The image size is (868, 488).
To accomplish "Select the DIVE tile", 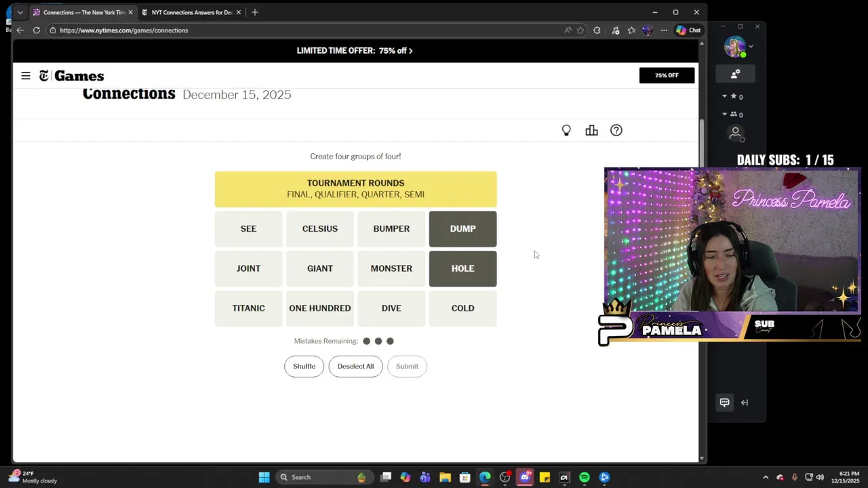I will pyautogui.click(x=391, y=308).
